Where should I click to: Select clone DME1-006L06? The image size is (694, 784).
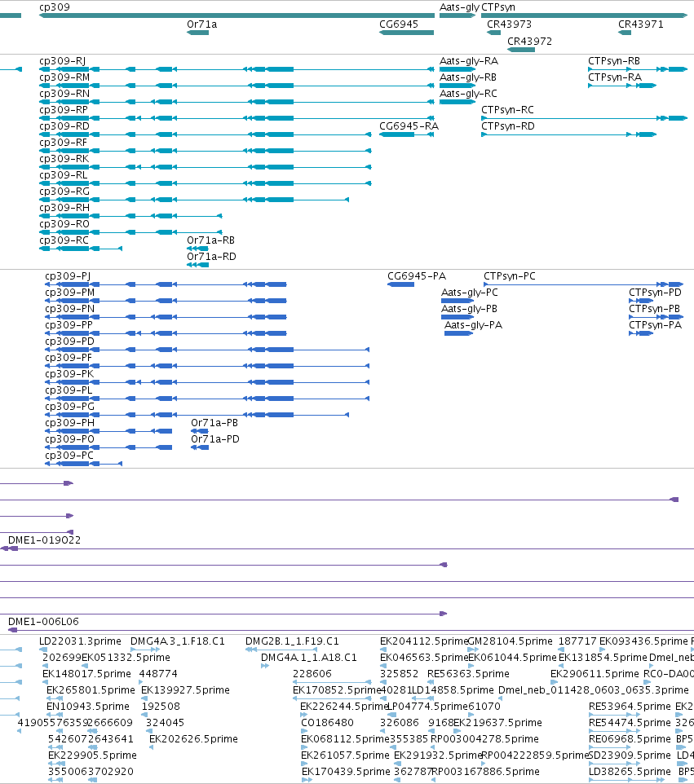[x=43, y=622]
